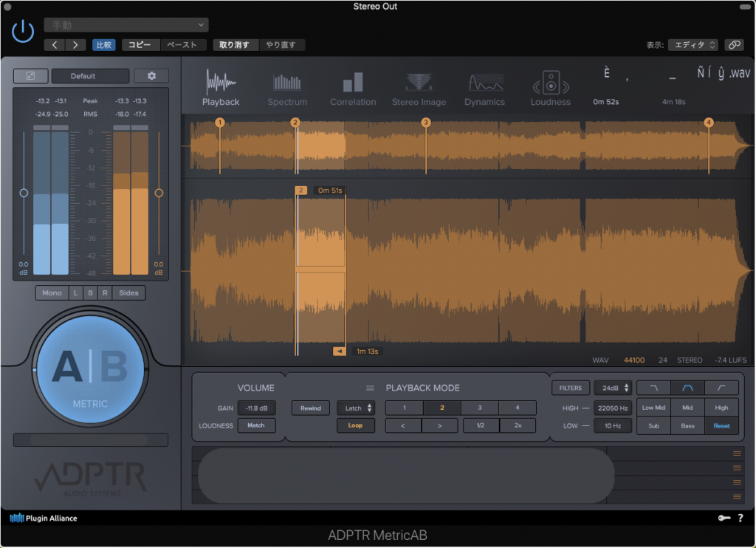
Task: Click the loudness Match button
Action: pyautogui.click(x=256, y=425)
